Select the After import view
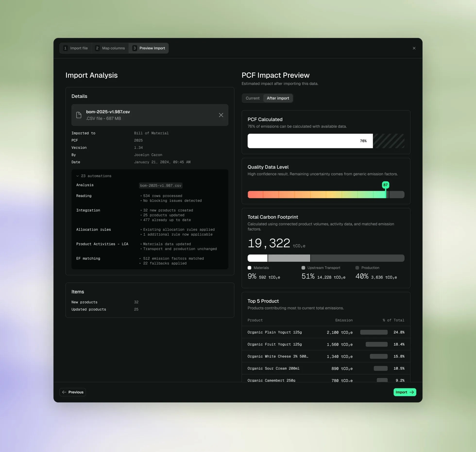 [x=278, y=98]
